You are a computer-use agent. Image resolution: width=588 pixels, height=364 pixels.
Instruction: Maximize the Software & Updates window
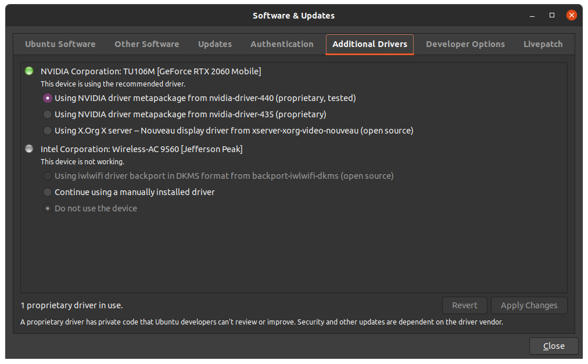click(x=551, y=15)
